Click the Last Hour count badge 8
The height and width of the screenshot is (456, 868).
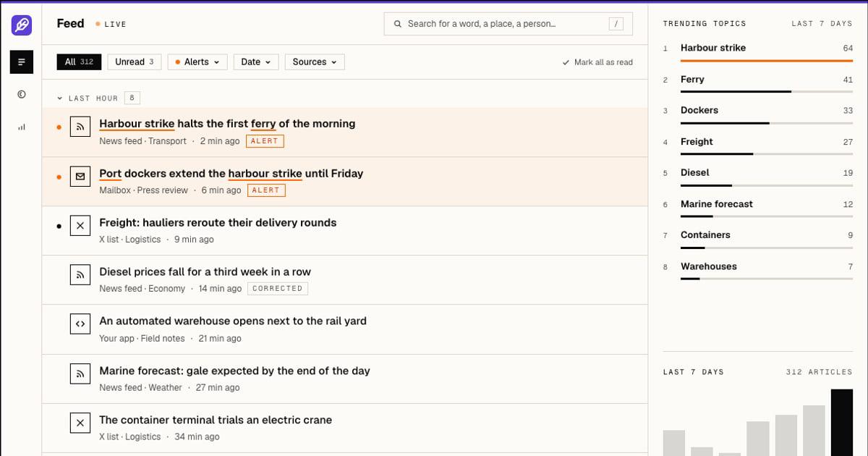click(x=132, y=98)
